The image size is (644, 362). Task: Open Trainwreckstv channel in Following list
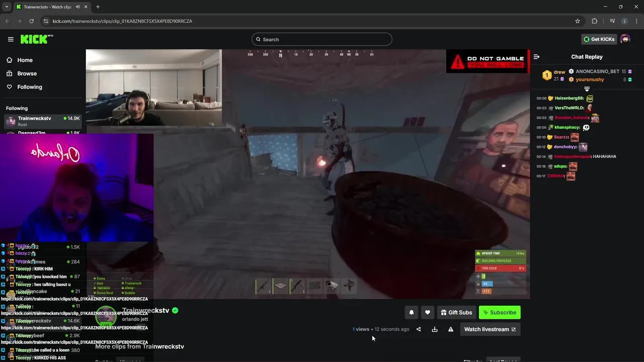[43, 121]
